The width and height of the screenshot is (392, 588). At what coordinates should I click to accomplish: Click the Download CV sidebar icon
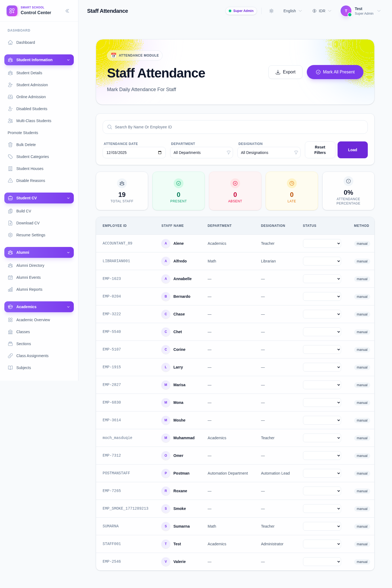click(x=10, y=223)
